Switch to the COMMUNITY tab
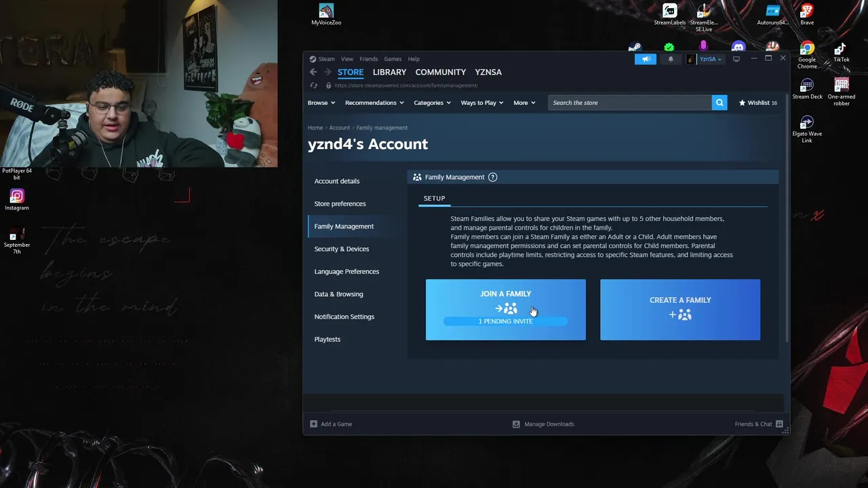The width and height of the screenshot is (868, 488). click(x=441, y=72)
